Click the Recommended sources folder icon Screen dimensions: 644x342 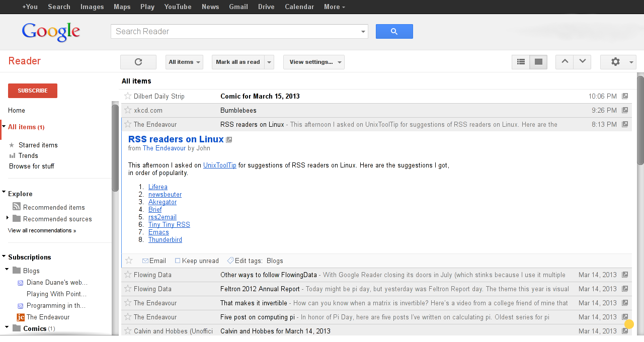tap(17, 218)
